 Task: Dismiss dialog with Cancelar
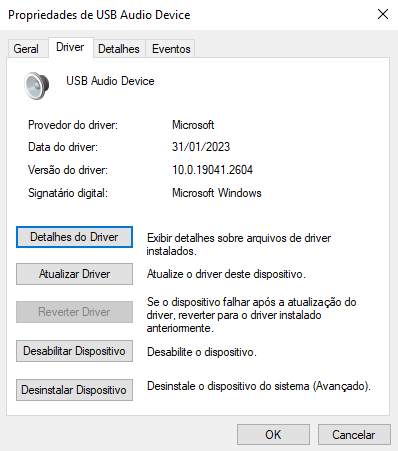[354, 435]
